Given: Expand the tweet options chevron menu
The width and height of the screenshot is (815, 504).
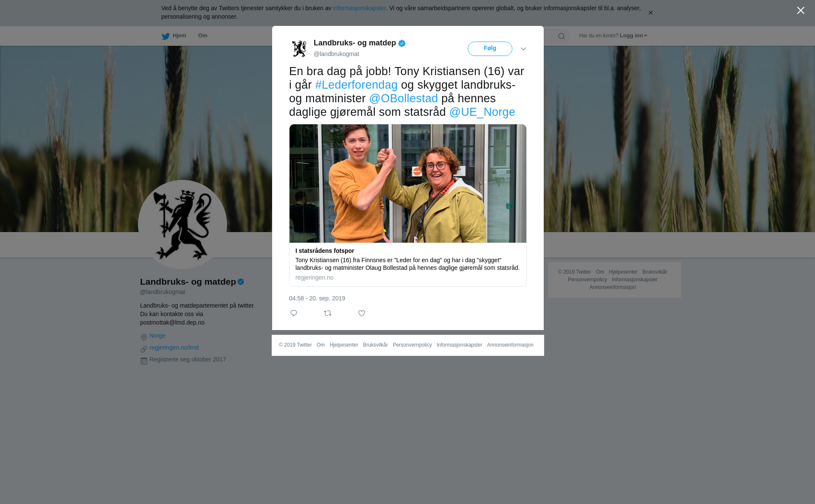Looking at the screenshot, I should pyautogui.click(x=523, y=49).
